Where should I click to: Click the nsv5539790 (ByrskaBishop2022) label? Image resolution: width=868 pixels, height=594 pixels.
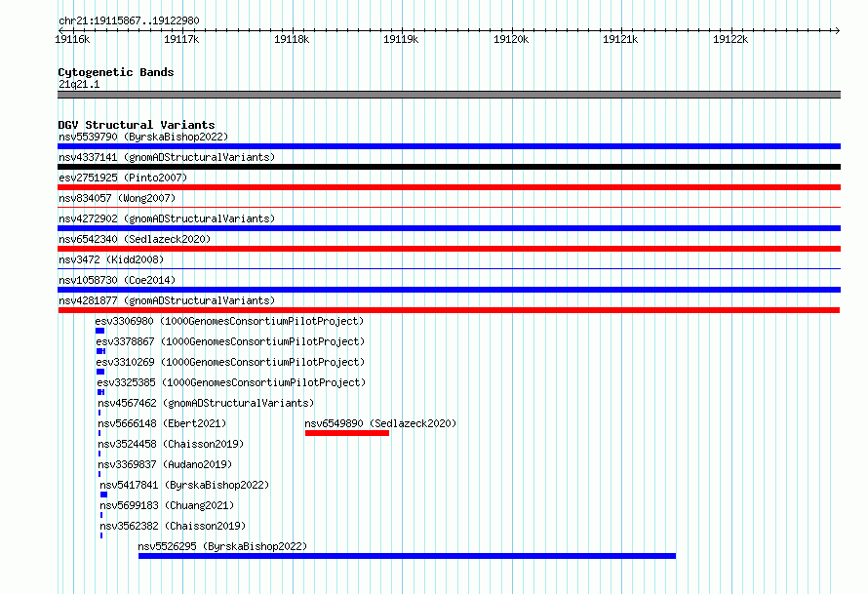tap(143, 137)
